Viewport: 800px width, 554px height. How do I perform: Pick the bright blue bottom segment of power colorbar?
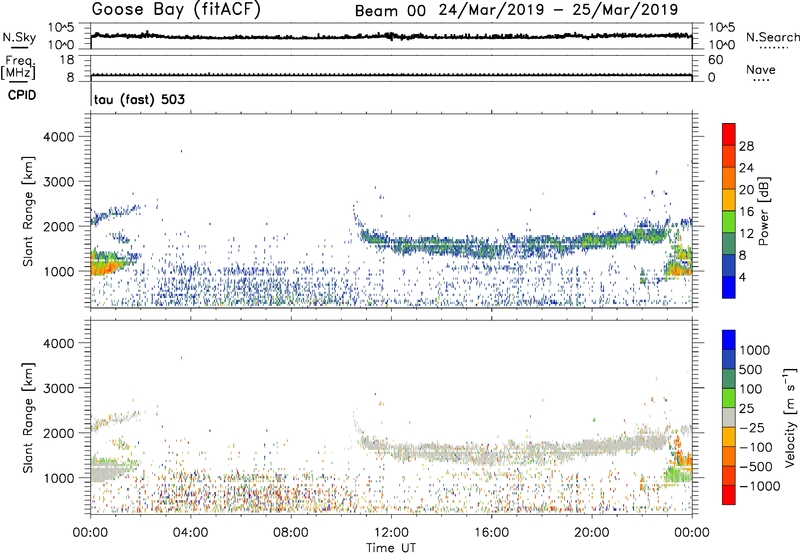(x=729, y=287)
